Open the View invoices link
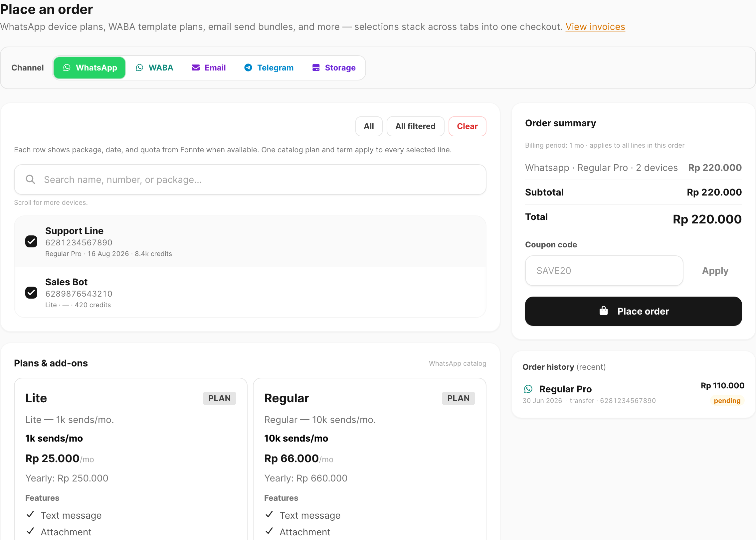The height and width of the screenshot is (540, 756). coord(595,27)
